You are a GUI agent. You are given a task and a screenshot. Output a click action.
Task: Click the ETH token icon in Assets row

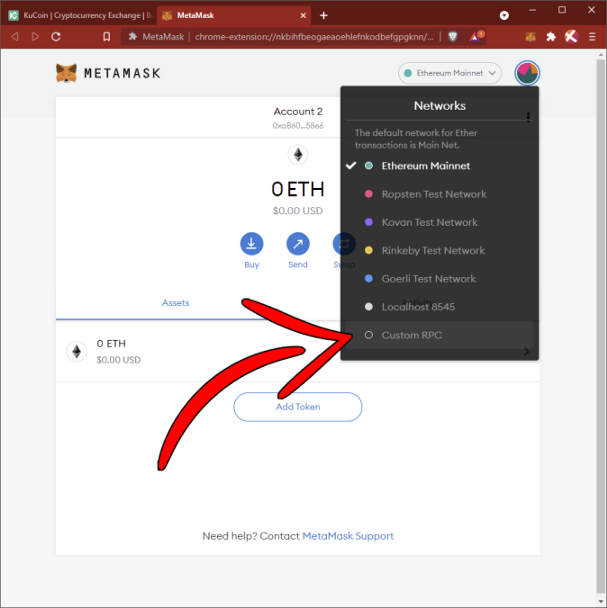point(77,351)
